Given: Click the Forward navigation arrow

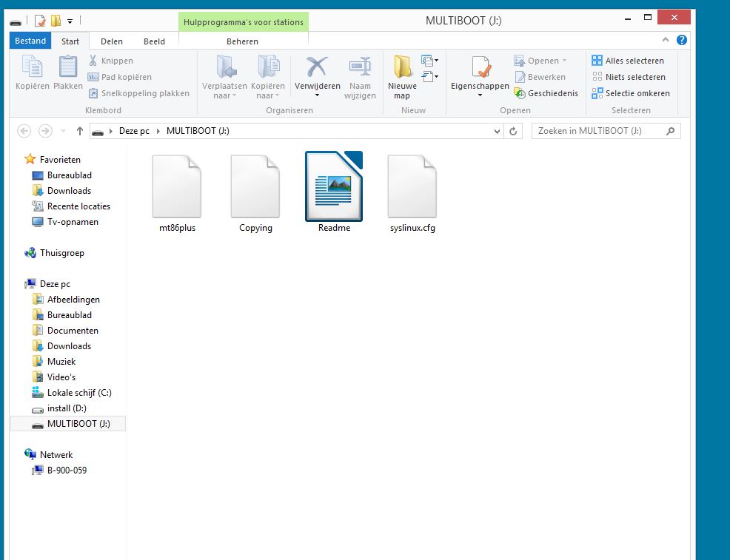Looking at the screenshot, I should (x=45, y=131).
